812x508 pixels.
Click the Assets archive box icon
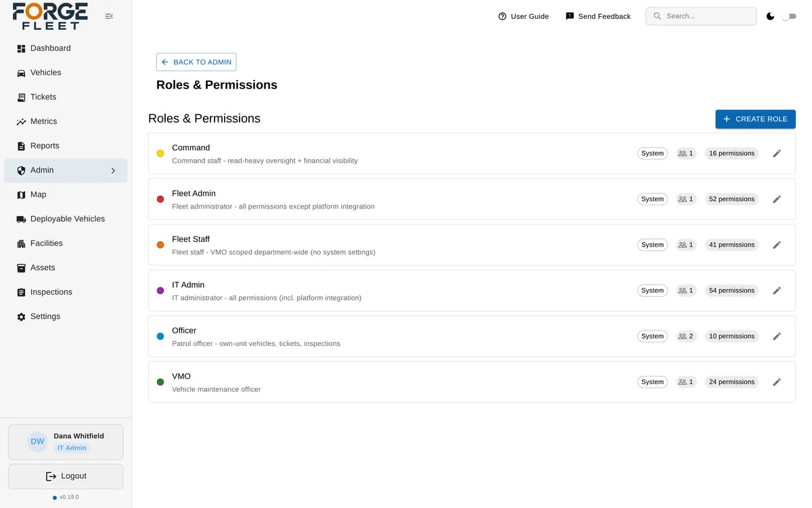[x=21, y=268]
